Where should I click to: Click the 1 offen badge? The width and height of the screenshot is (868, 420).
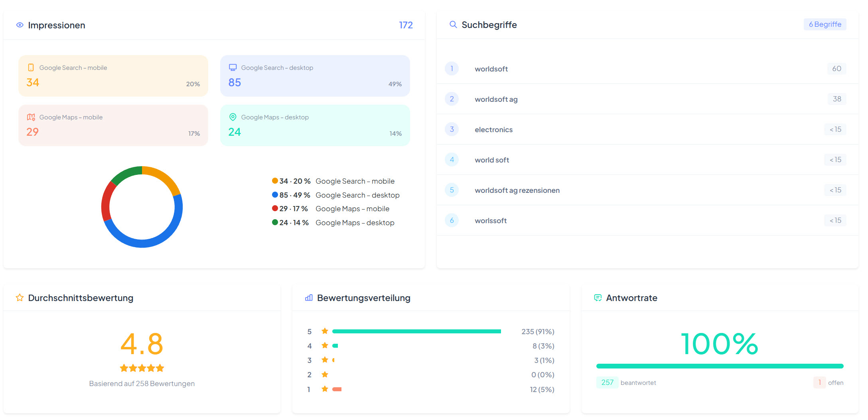tap(819, 382)
